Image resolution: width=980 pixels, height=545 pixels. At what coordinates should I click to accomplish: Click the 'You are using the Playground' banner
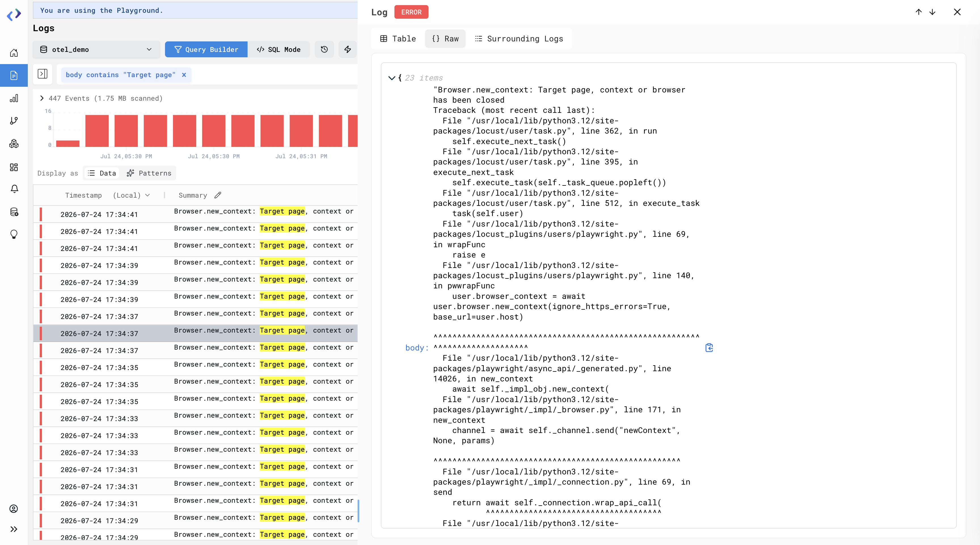(195, 10)
